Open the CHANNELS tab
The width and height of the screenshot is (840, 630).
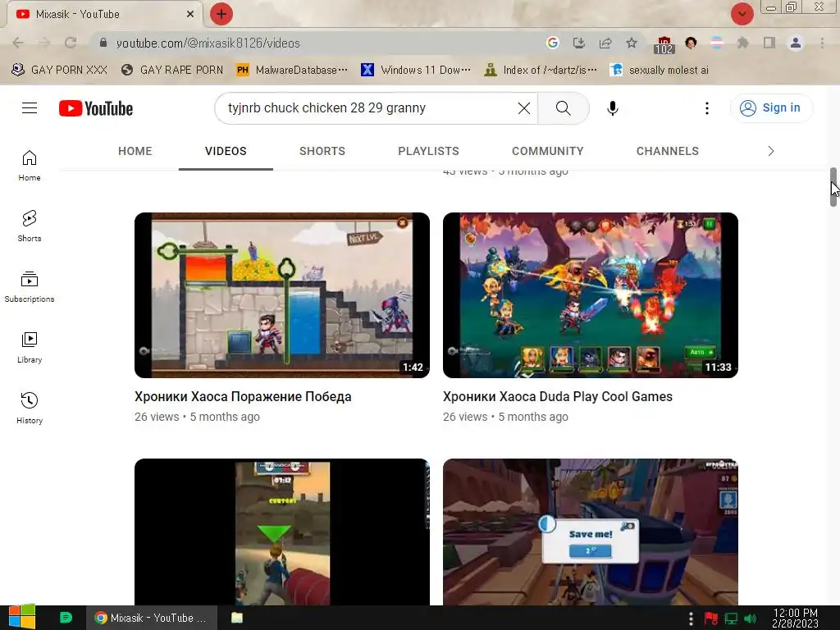(x=668, y=151)
